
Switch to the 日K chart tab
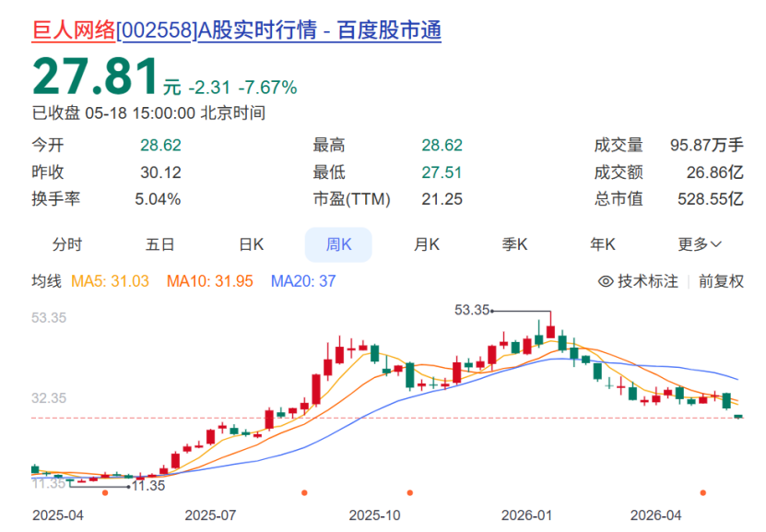coord(251,244)
